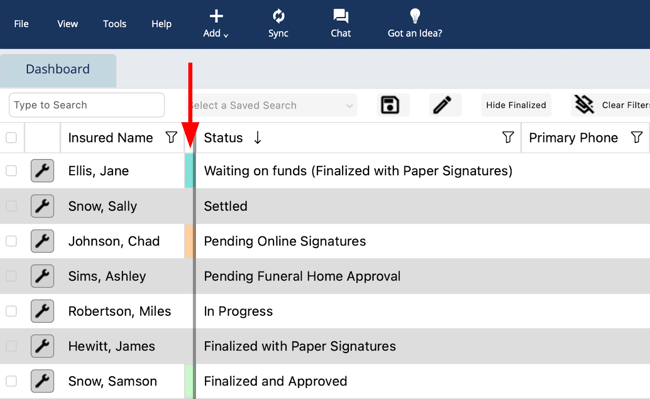
Task: Click the Finalized with Paper Signatures status
Action: (300, 346)
